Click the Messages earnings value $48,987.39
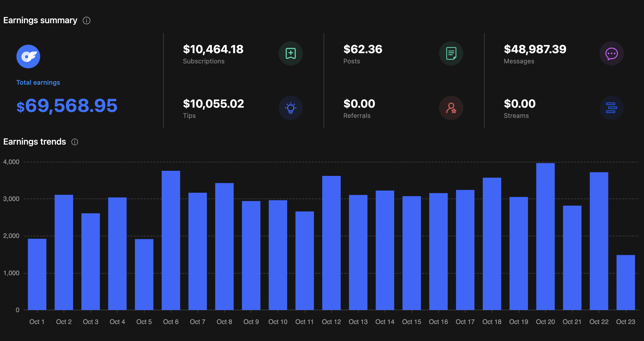644x341 pixels. [535, 49]
